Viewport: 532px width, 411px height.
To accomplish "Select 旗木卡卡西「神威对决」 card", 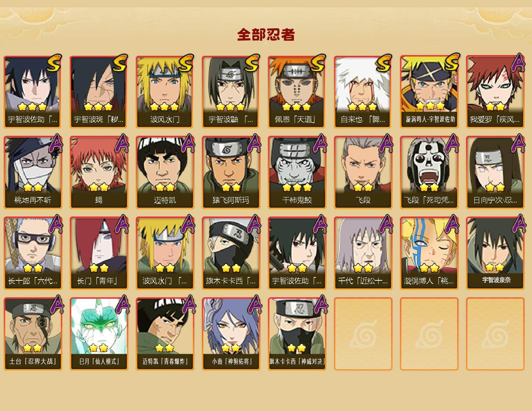I will pos(297,334).
